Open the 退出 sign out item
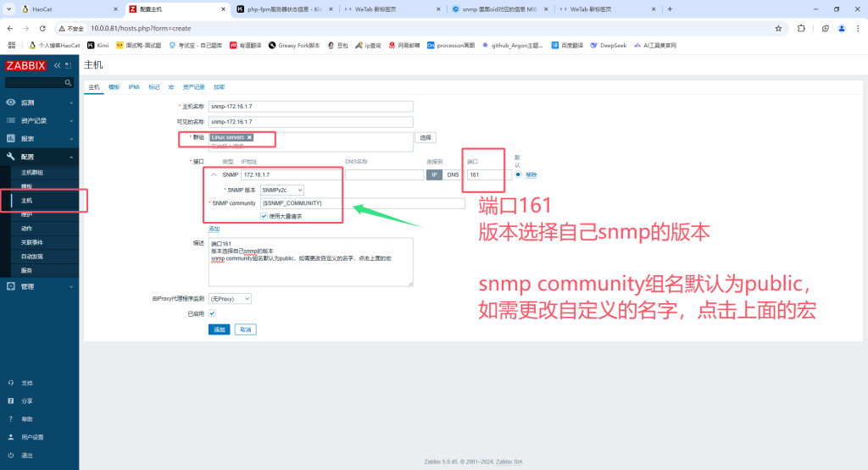The height and width of the screenshot is (470, 868). (x=27, y=455)
